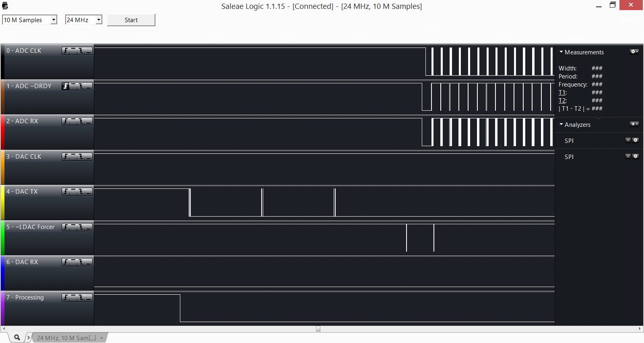
Task: Toggle low level trigger on ADC ~DRDY
Action: [89, 86]
